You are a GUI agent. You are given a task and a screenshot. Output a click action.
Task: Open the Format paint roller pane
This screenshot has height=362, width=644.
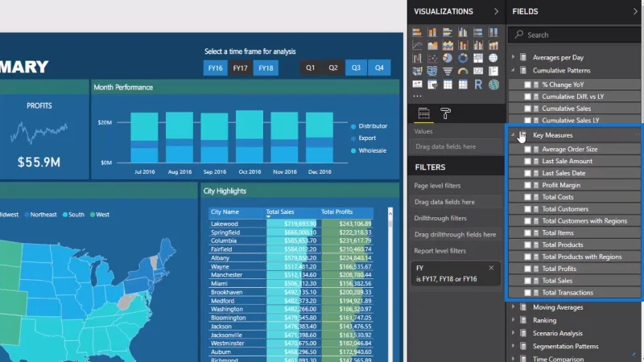(x=446, y=113)
